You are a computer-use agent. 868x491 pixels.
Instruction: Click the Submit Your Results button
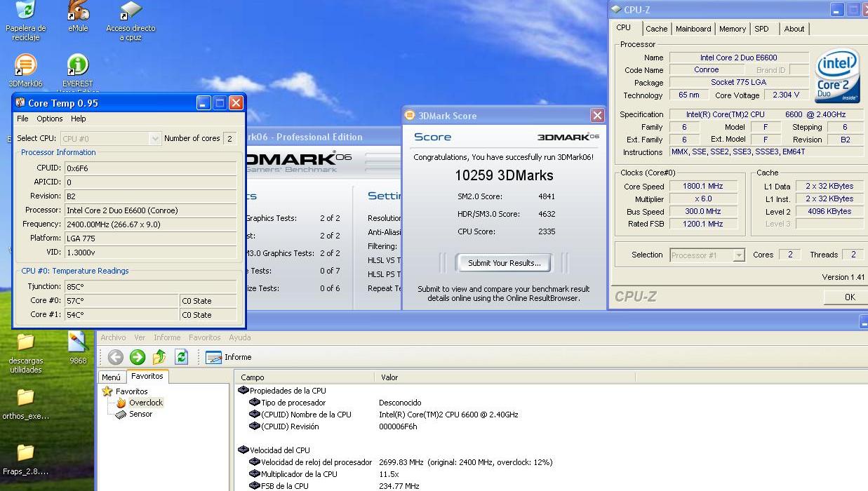[503, 263]
